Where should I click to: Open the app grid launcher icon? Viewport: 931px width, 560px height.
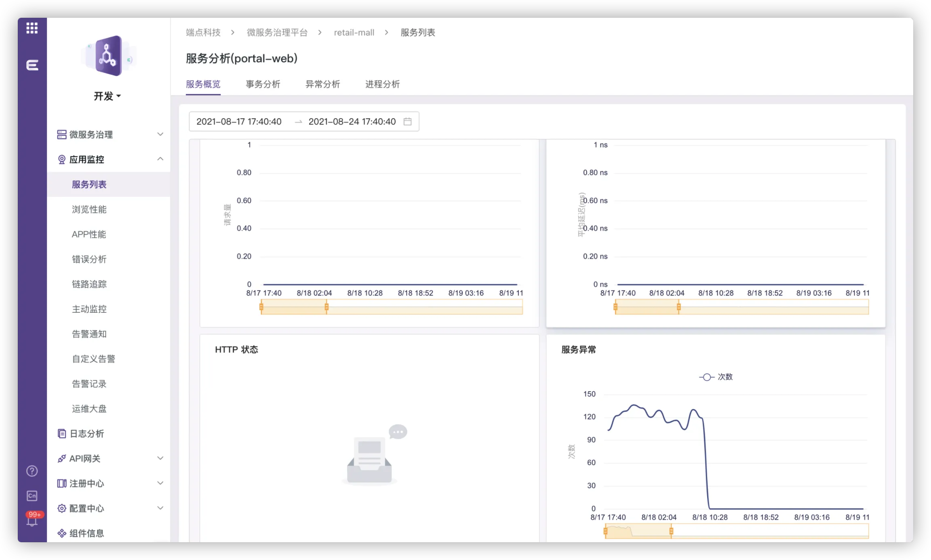32,28
